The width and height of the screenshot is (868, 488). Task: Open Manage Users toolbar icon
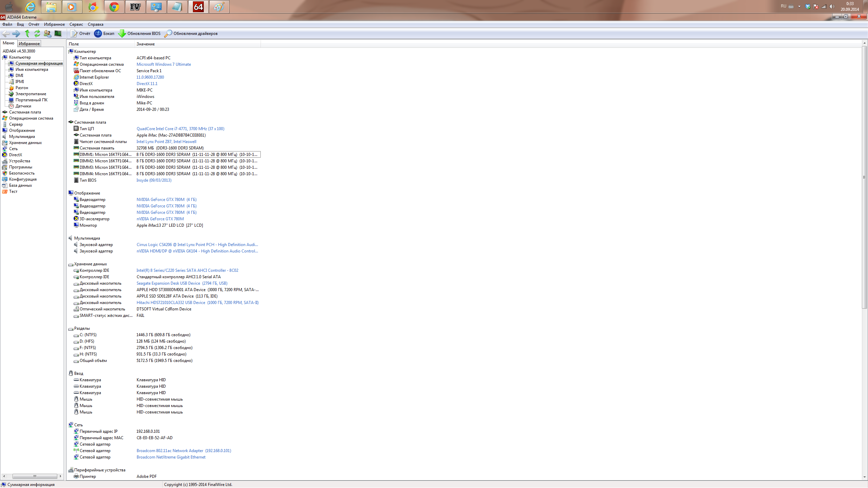tap(47, 34)
